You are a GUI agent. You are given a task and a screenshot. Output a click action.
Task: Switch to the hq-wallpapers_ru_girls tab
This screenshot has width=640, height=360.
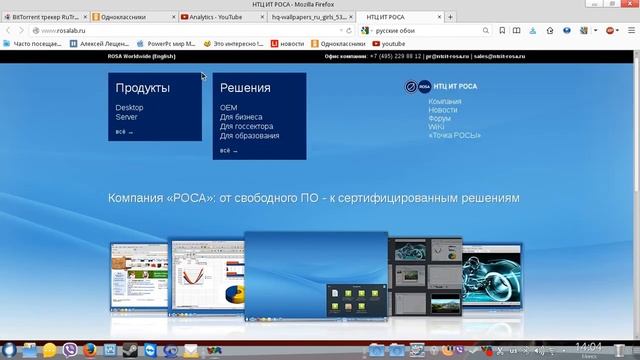pyautogui.click(x=311, y=17)
